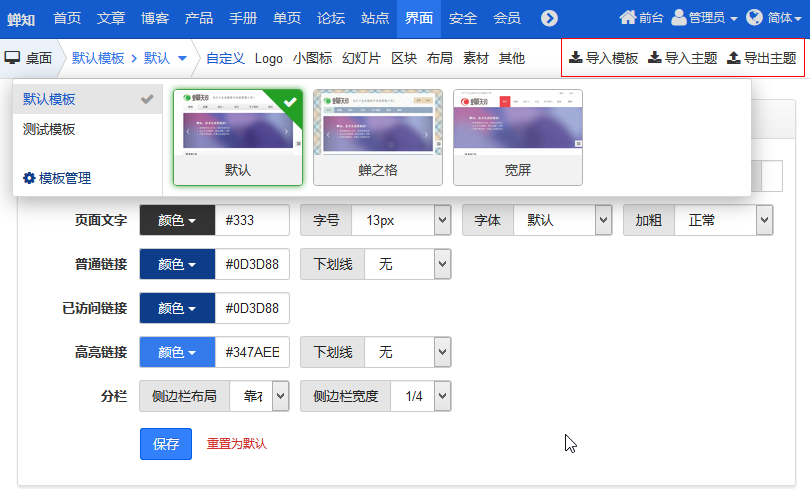Open the 字体 默认 dropdown
The image size is (810, 495).
[563, 220]
